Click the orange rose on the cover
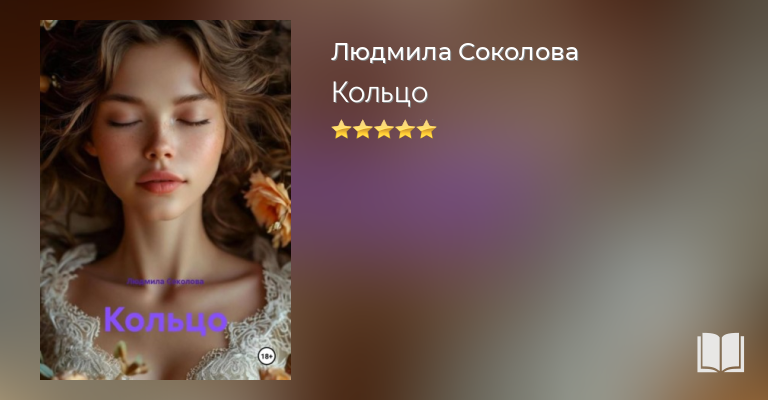The width and height of the screenshot is (768, 400). [269, 207]
